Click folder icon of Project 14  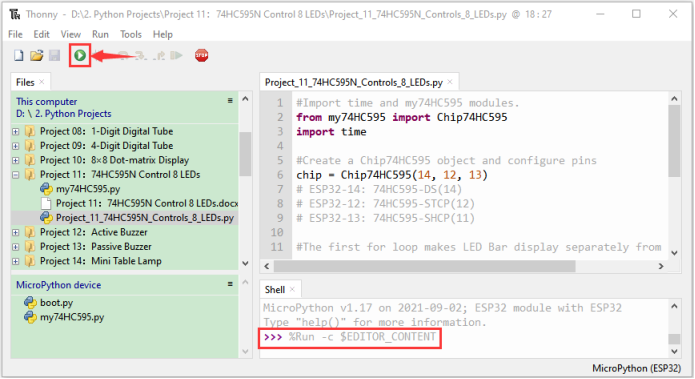30,261
